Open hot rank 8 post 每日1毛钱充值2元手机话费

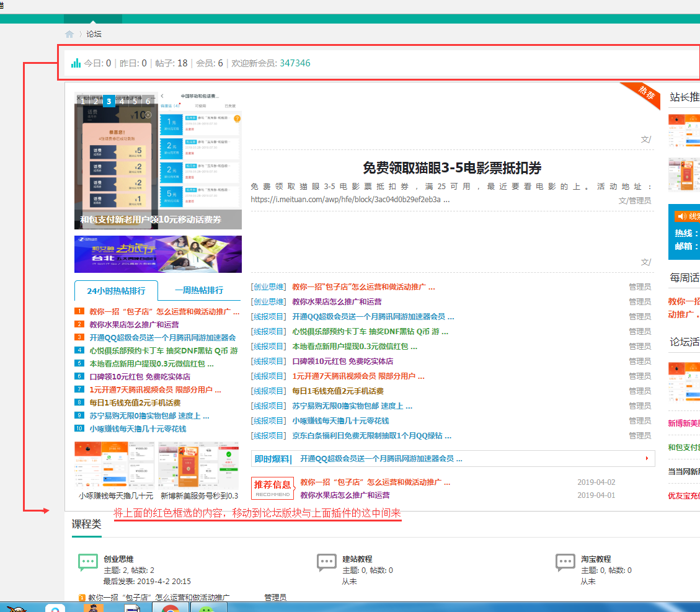coord(135,402)
